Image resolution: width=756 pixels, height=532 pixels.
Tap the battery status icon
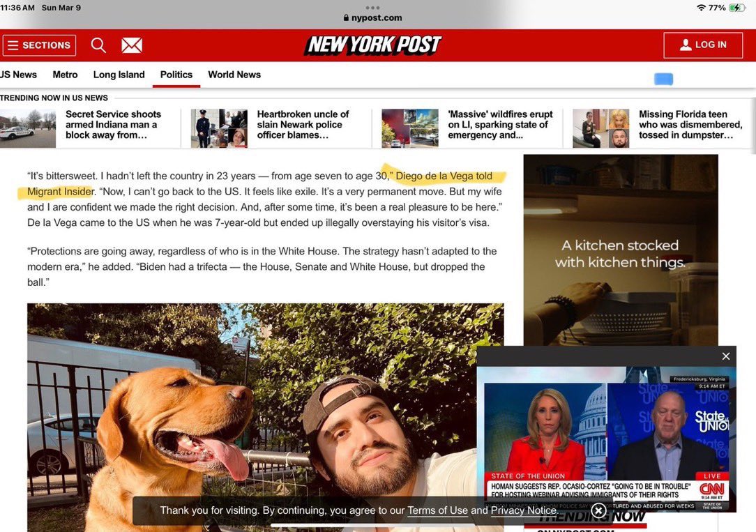click(x=737, y=8)
